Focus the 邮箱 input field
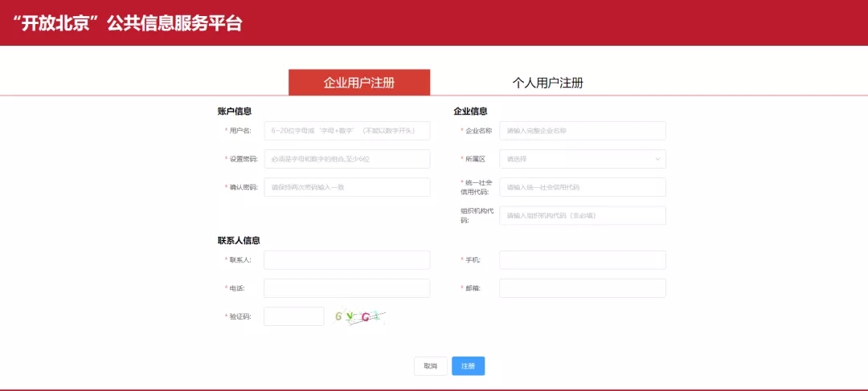Screen dimensions: 868x391 coord(583,288)
